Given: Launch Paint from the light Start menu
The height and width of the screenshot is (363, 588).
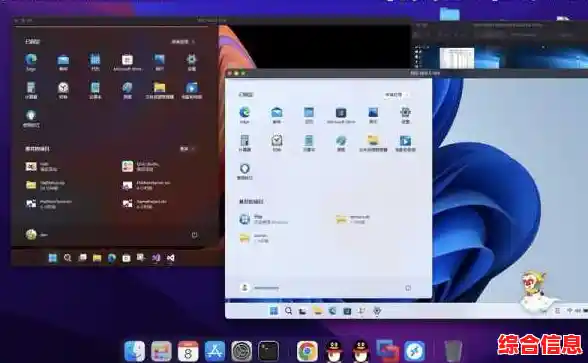Looking at the screenshot, I should (341, 141).
